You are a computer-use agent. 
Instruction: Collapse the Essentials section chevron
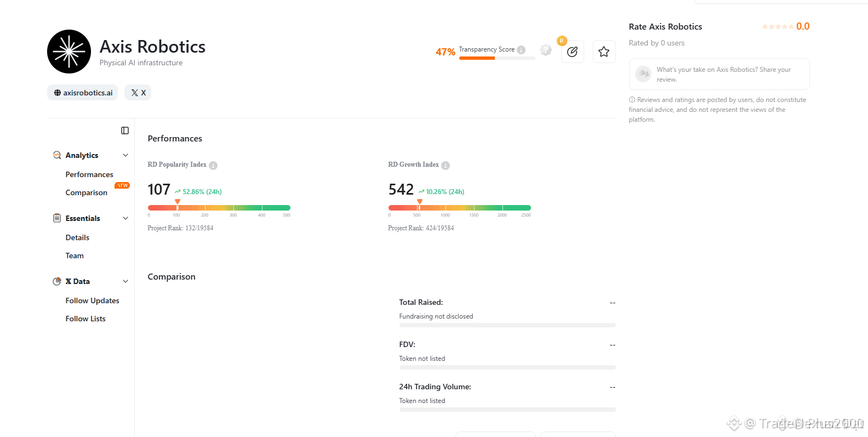tap(125, 218)
